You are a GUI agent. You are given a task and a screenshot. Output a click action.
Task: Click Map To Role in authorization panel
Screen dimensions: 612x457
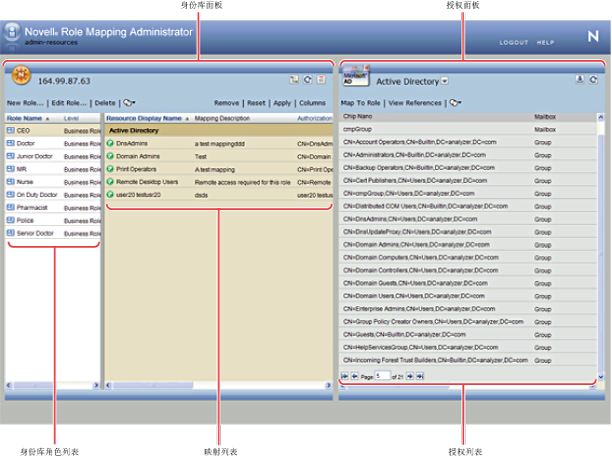pos(360,103)
